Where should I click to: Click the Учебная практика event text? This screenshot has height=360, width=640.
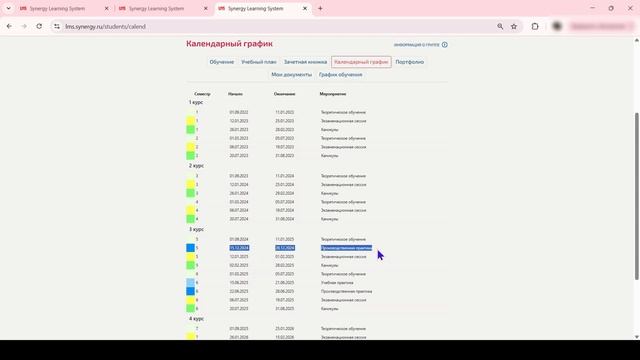[x=337, y=282]
